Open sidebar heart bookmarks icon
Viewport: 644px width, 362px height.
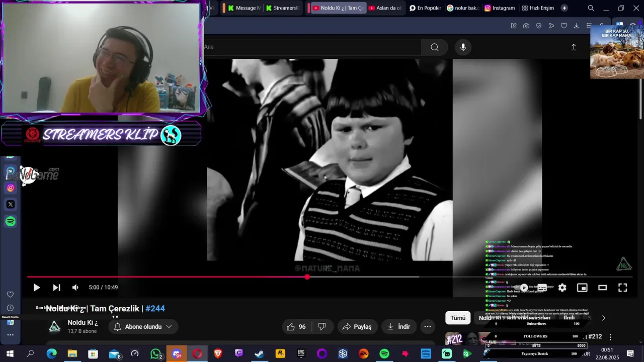click(10, 295)
